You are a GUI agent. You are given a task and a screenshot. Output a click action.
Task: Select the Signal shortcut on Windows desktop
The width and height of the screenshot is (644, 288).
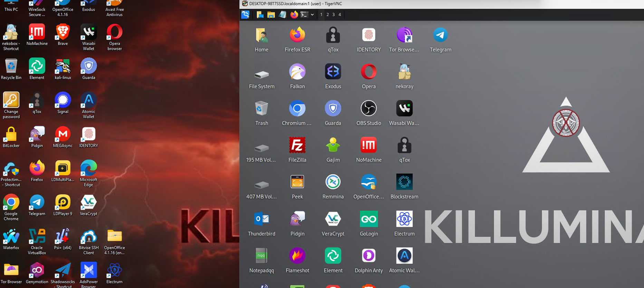[63, 103]
